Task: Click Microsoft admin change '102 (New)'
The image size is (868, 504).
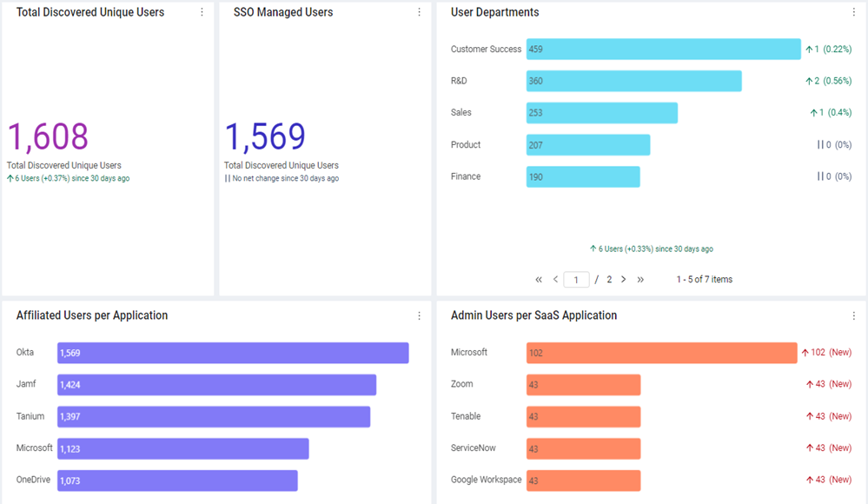Action: tap(826, 353)
